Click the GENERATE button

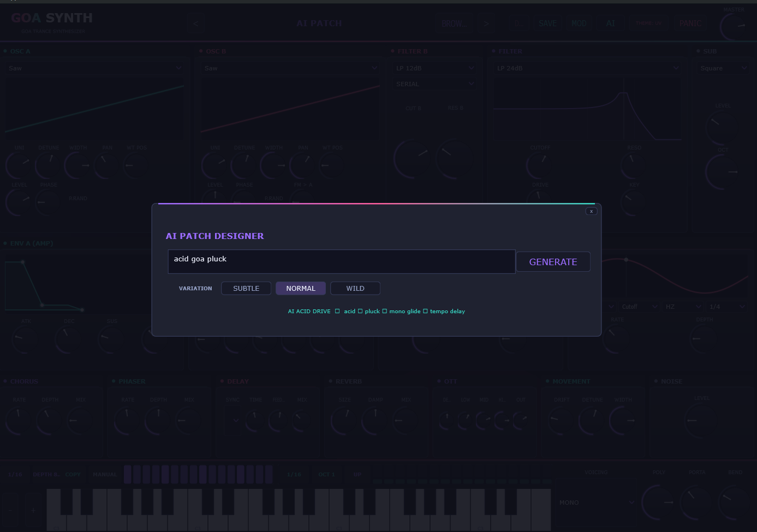[x=553, y=262]
